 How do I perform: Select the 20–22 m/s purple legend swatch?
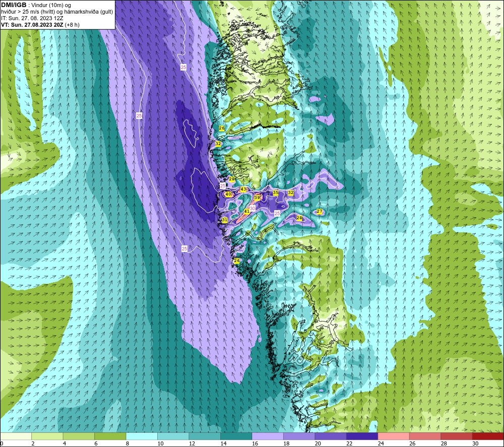click(x=331, y=436)
